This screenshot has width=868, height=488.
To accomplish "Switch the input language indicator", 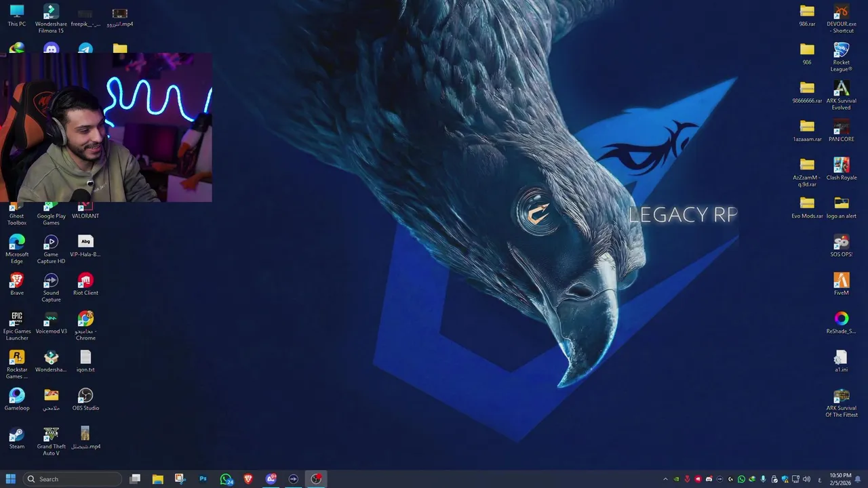I will point(820,479).
